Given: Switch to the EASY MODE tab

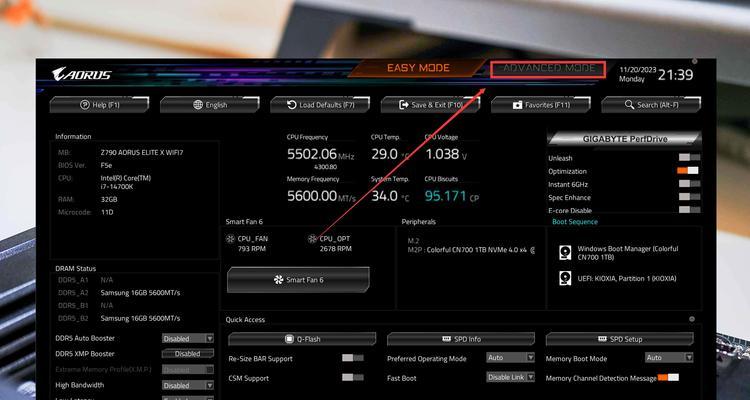Looking at the screenshot, I should (418, 68).
